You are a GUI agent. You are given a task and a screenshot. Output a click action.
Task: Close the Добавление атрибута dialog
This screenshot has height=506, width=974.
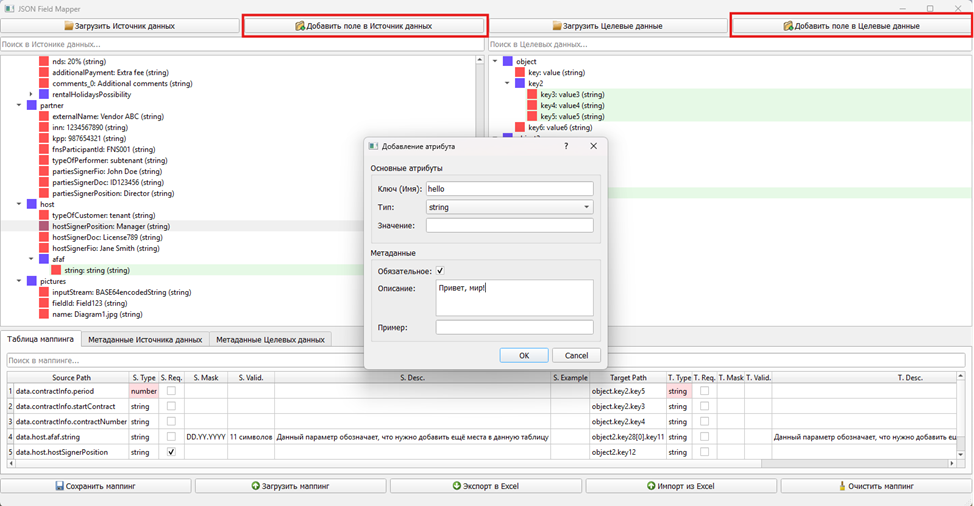(x=593, y=146)
